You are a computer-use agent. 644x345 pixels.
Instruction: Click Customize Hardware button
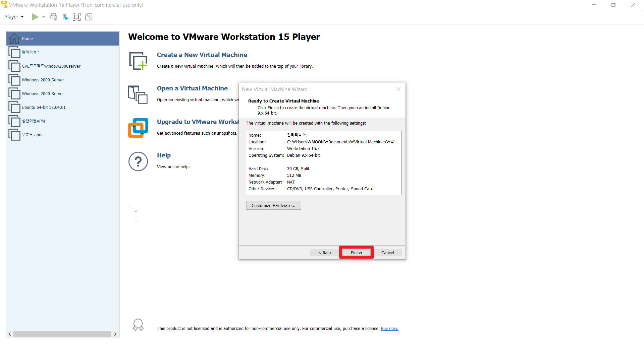[x=273, y=205]
